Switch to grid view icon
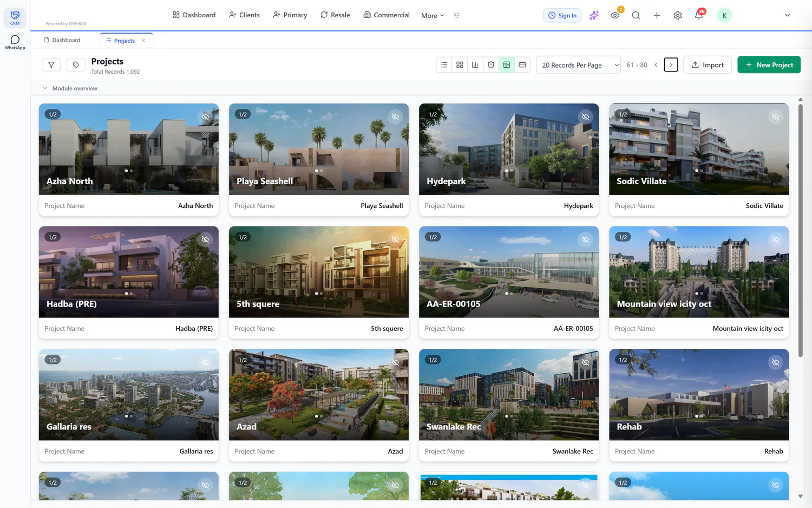 coord(460,65)
